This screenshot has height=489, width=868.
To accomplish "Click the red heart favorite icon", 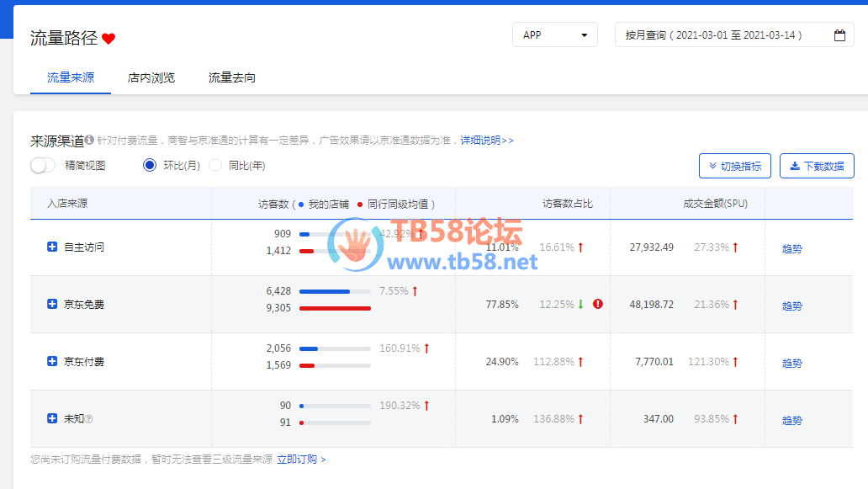I will point(108,38).
